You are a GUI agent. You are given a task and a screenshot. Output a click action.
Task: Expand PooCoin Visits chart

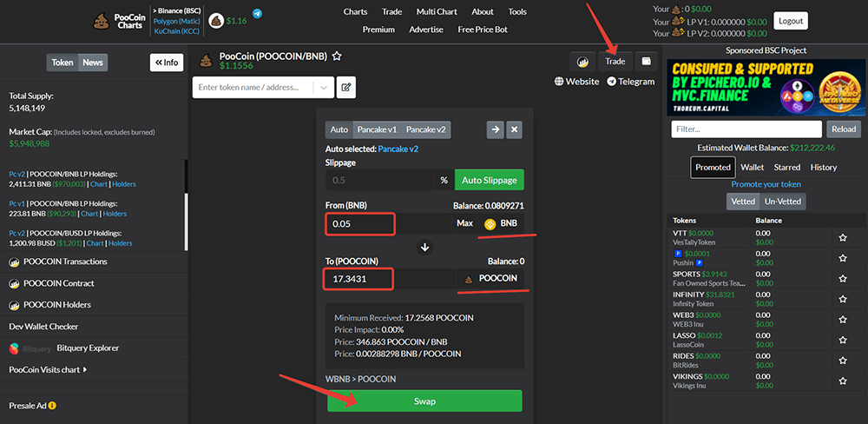click(48, 369)
